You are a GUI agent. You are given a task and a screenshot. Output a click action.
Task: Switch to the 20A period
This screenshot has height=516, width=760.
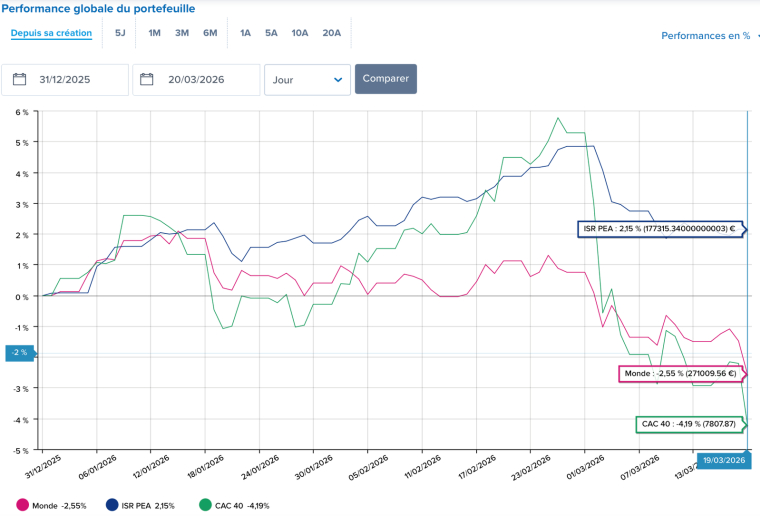click(x=332, y=33)
